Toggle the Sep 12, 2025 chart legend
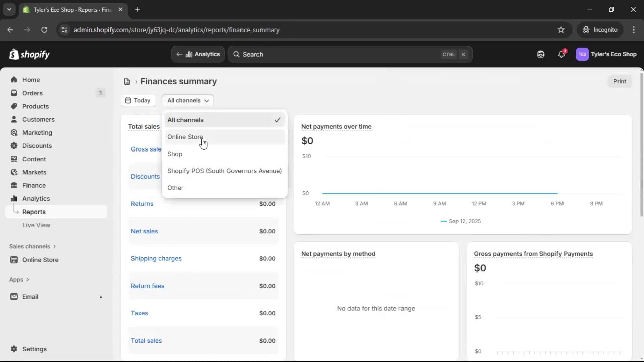Screen dimensions: 644x362 pos(461,221)
